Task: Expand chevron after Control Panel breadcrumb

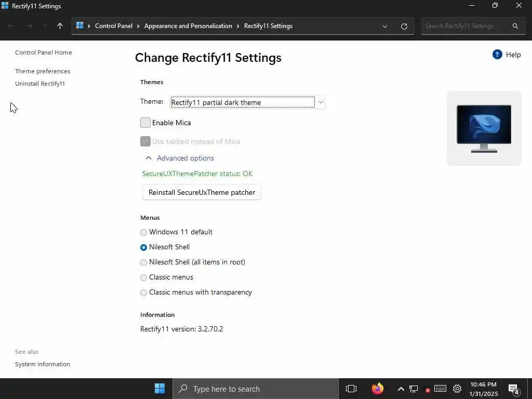Action: point(138,26)
